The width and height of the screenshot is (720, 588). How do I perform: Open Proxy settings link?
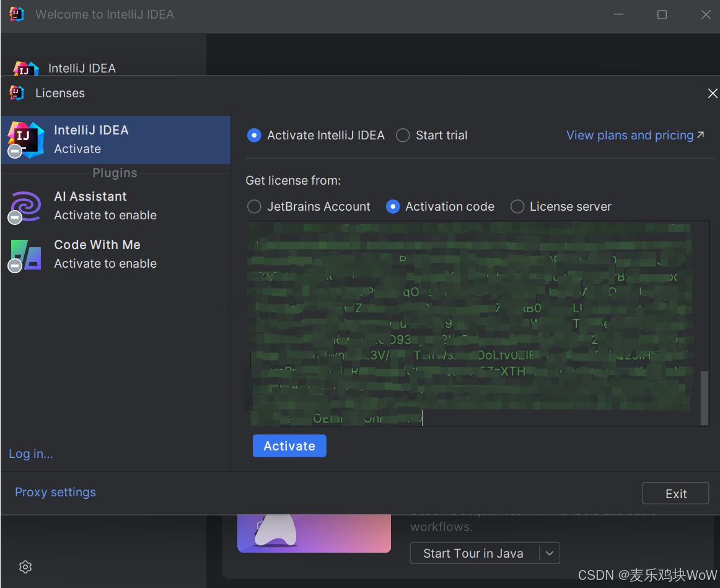click(55, 492)
